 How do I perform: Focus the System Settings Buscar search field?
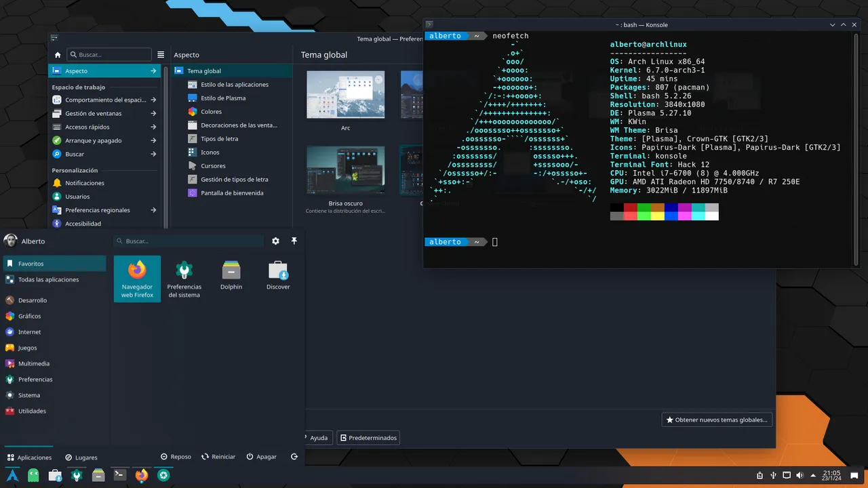pyautogui.click(x=110, y=55)
